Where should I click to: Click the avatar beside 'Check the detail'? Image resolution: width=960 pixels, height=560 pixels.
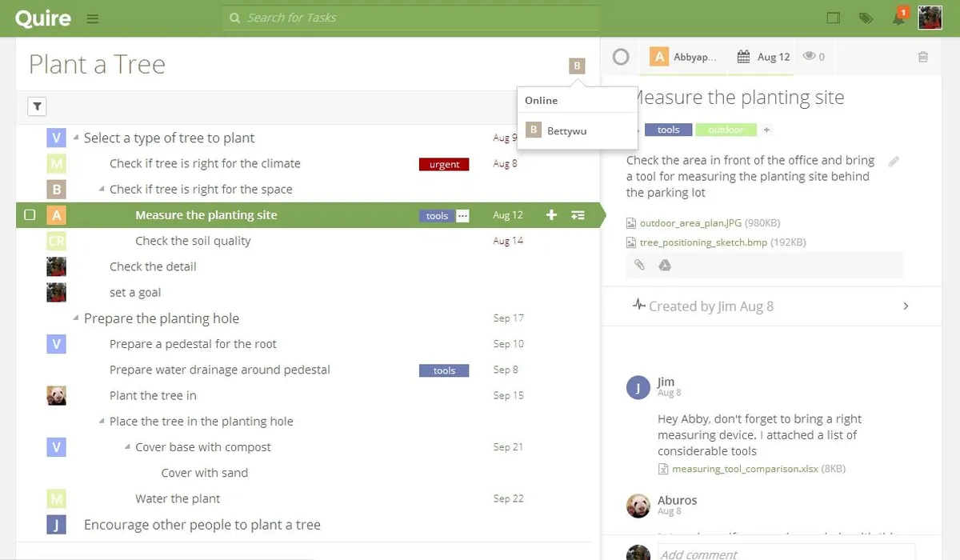point(56,266)
